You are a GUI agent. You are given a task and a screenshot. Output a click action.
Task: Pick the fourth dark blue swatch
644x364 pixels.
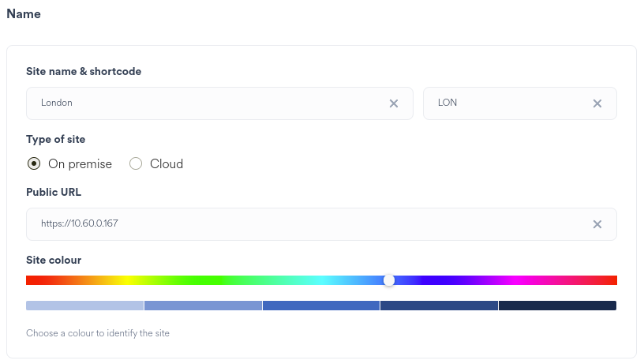(439, 306)
